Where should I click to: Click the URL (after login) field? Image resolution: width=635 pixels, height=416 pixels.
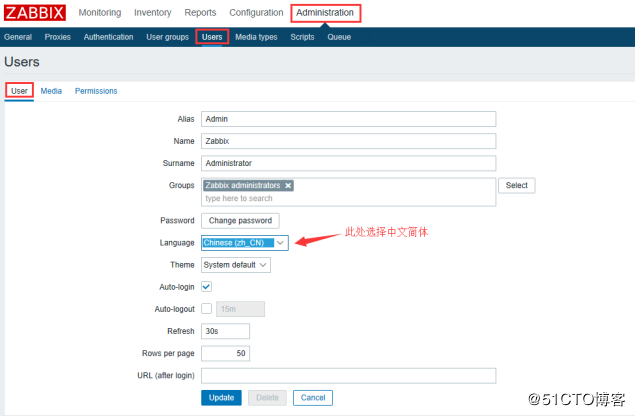point(348,375)
